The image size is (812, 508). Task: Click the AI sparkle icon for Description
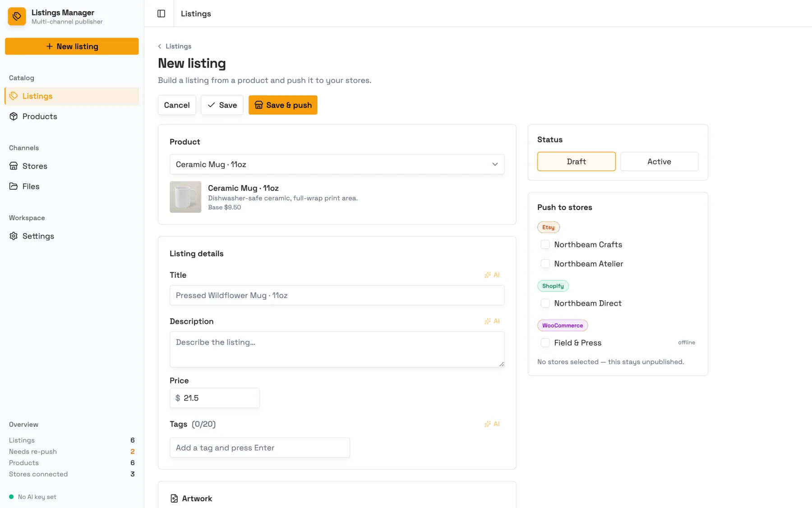point(488,321)
